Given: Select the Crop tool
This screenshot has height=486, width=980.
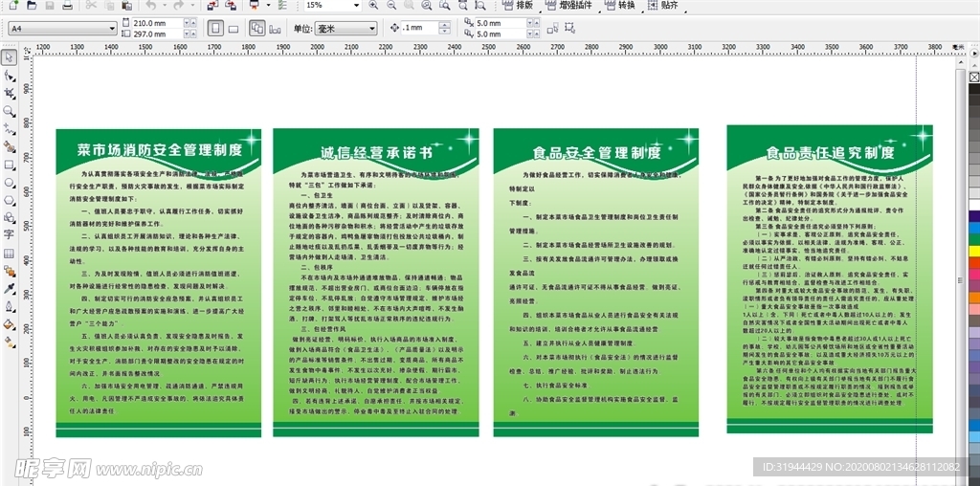Looking at the screenshot, I should 9,93.
